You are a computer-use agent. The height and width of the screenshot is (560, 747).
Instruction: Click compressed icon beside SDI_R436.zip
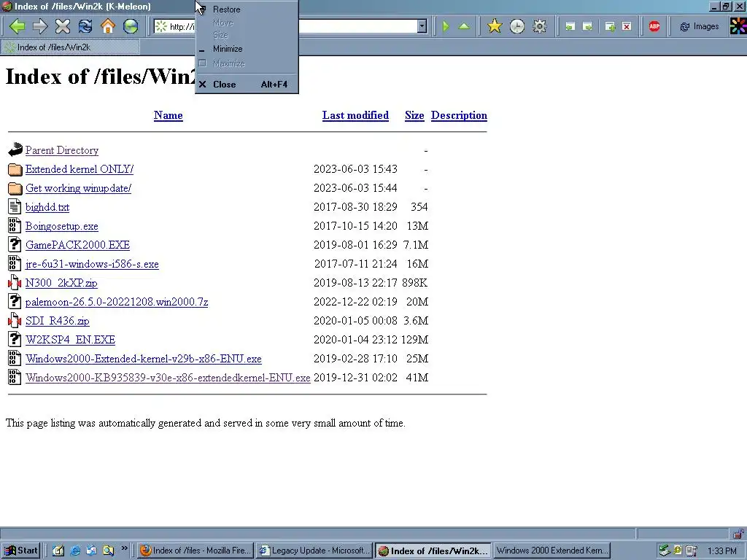click(x=15, y=321)
